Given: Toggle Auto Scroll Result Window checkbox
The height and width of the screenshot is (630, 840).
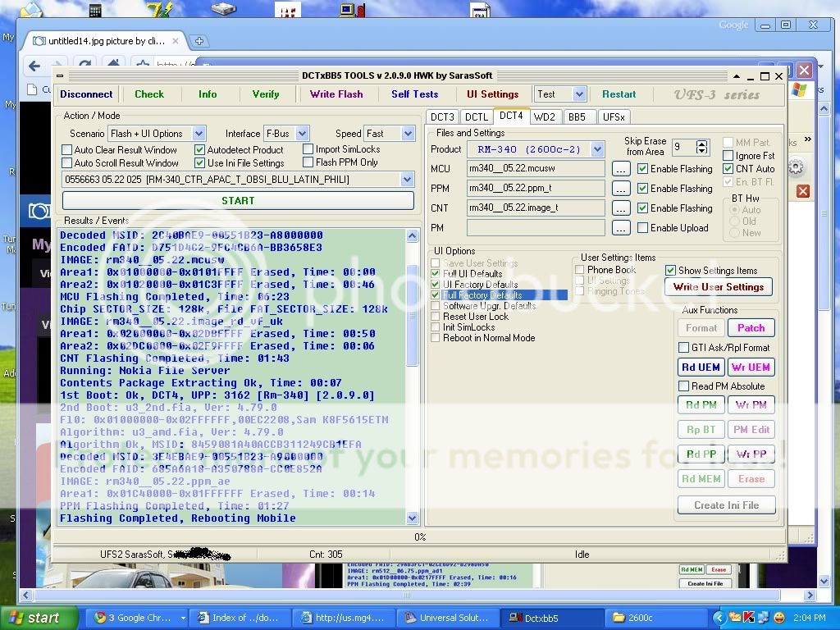Looking at the screenshot, I should [x=67, y=163].
